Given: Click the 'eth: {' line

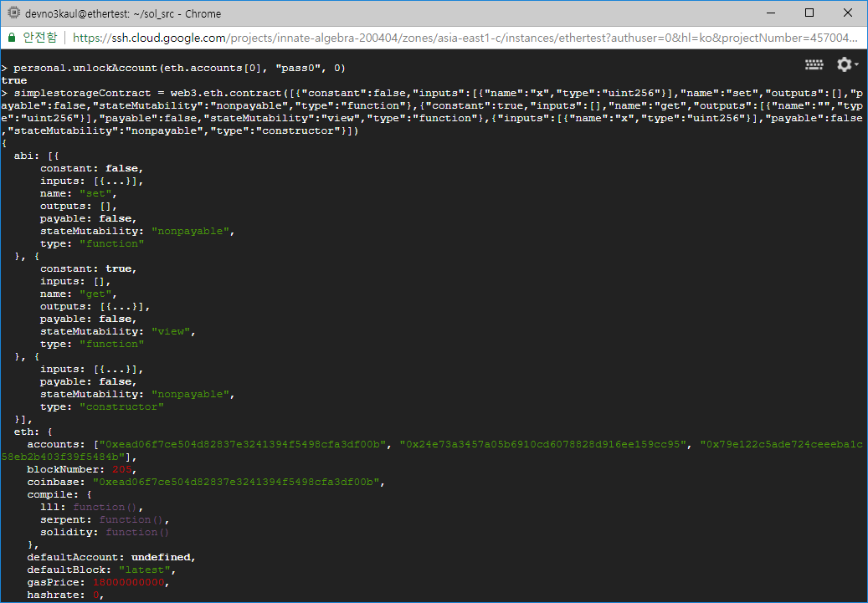Looking at the screenshot, I should click(33, 432).
